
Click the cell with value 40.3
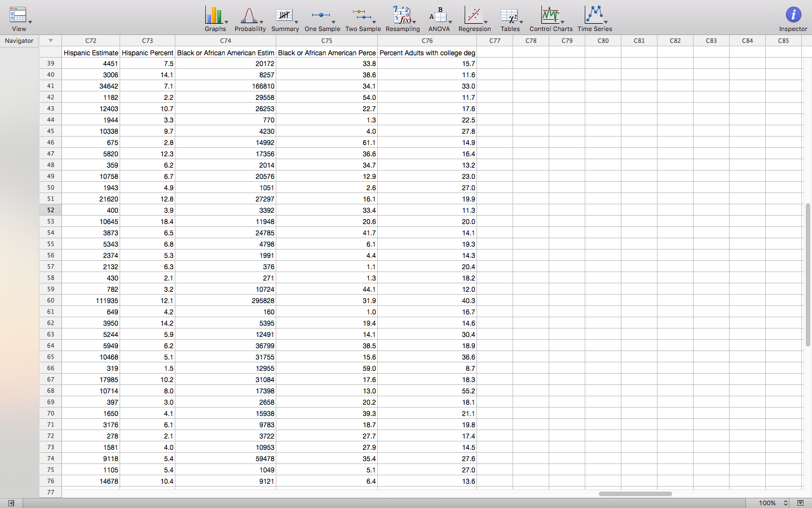pyautogui.click(x=427, y=300)
